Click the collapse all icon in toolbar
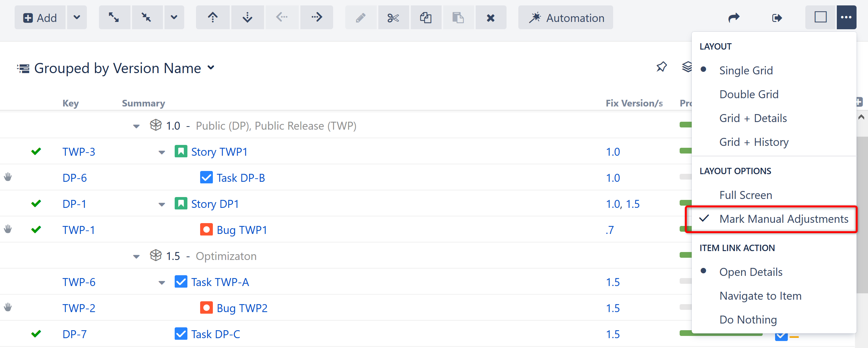 pyautogui.click(x=147, y=17)
